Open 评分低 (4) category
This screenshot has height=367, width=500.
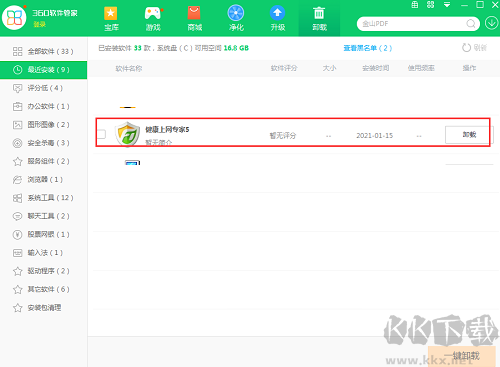(x=43, y=88)
